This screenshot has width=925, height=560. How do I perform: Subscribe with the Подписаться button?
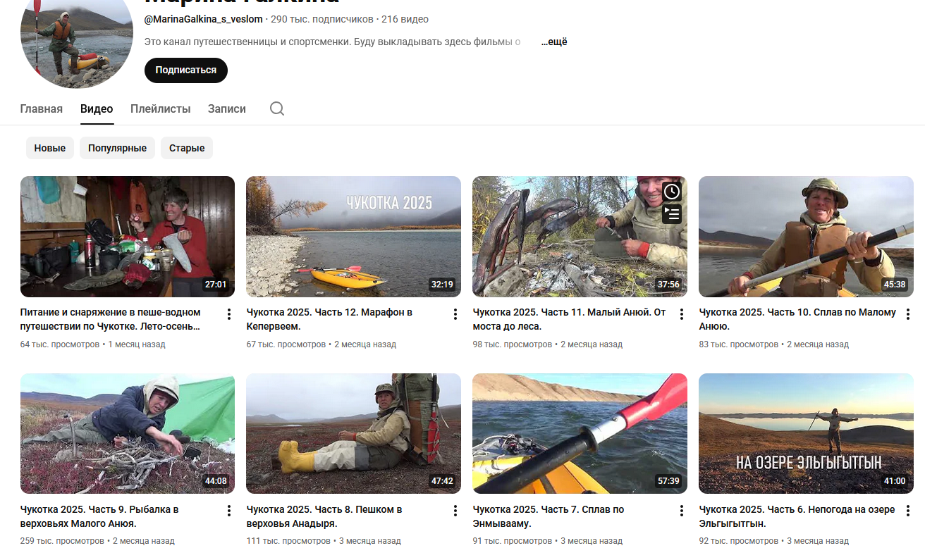click(186, 70)
